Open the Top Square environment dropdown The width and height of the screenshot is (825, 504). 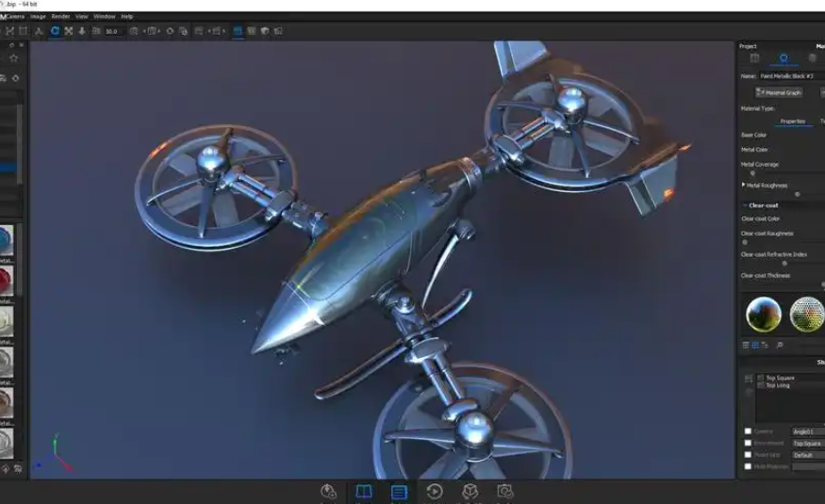click(807, 443)
